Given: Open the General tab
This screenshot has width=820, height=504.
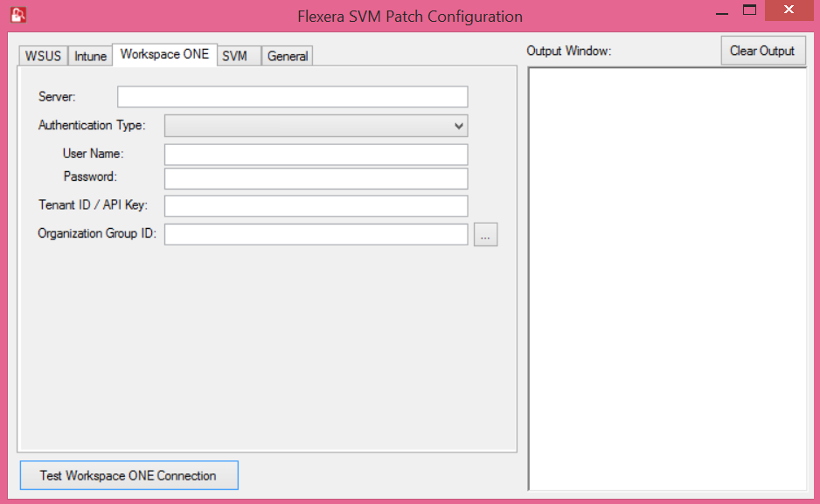Looking at the screenshot, I should pos(287,56).
